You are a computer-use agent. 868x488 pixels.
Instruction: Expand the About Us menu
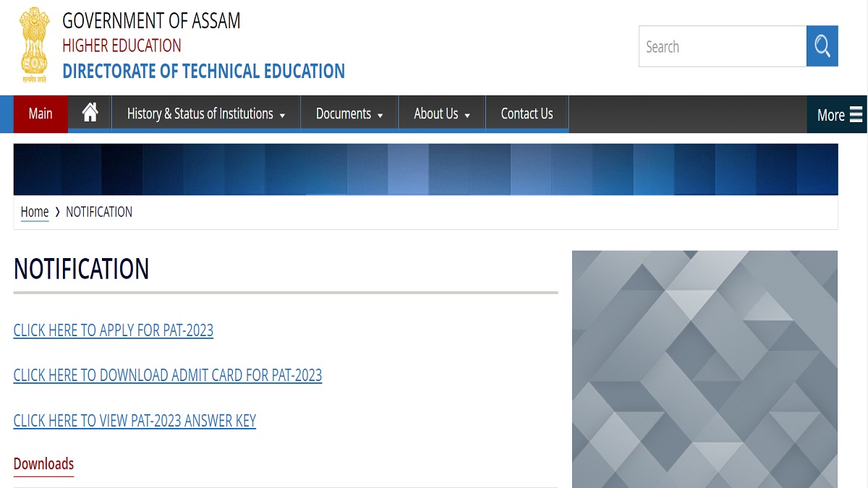tap(436, 114)
